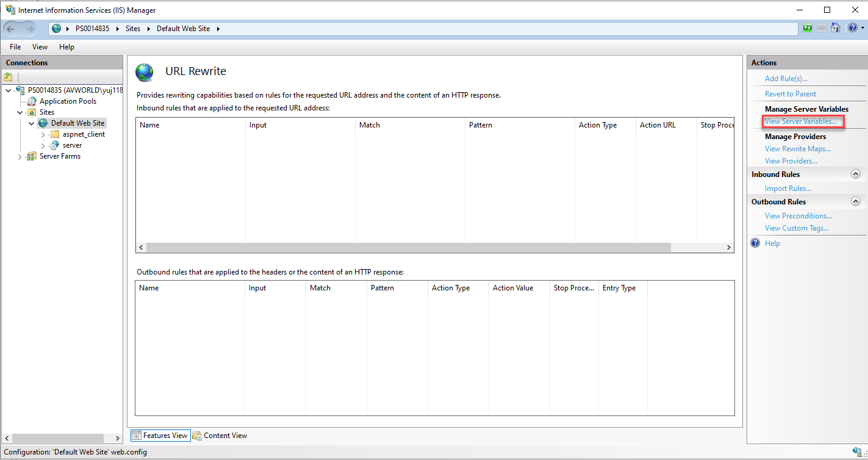The width and height of the screenshot is (868, 460).
Task: Collapse the PS0014835 server node
Action: 8,90
